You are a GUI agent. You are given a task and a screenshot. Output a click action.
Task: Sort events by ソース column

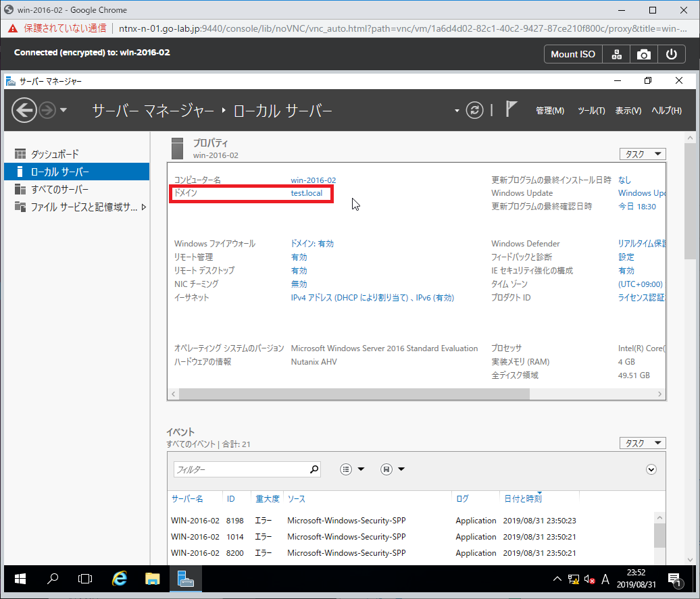(297, 498)
